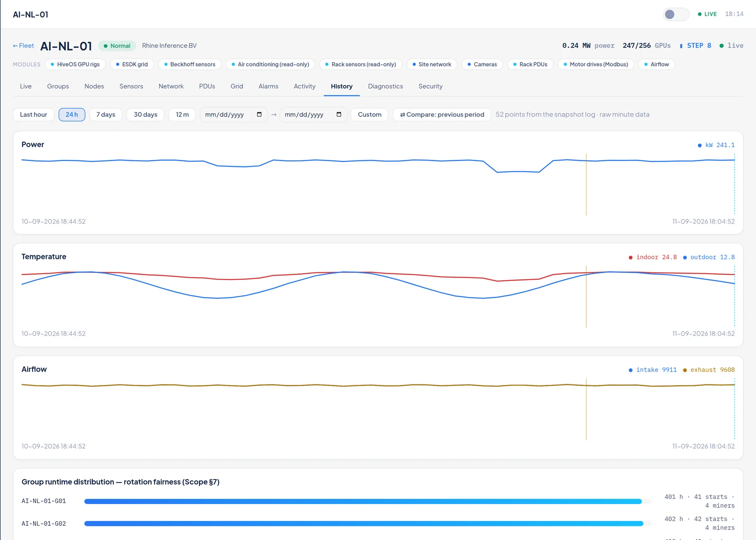Switch to the Diagnostics tab
Image resolution: width=756 pixels, height=540 pixels.
pos(386,87)
